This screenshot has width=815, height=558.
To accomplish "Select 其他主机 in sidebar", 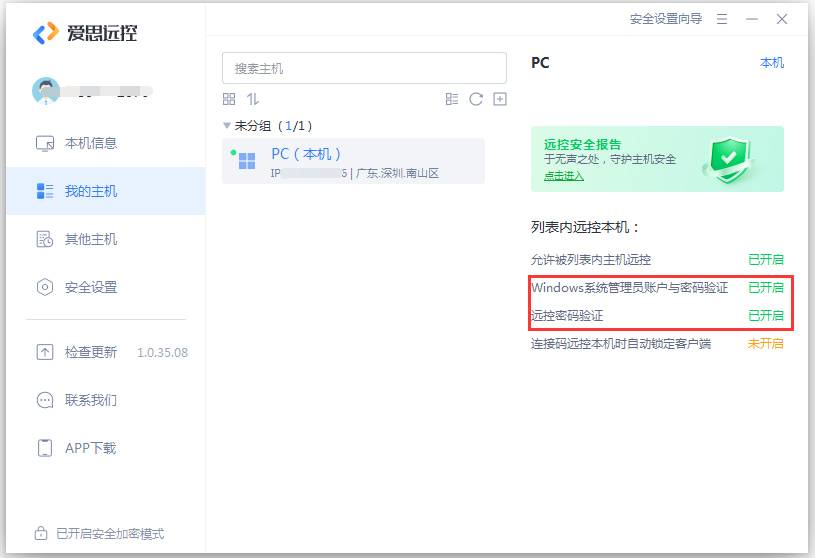I will [90, 239].
